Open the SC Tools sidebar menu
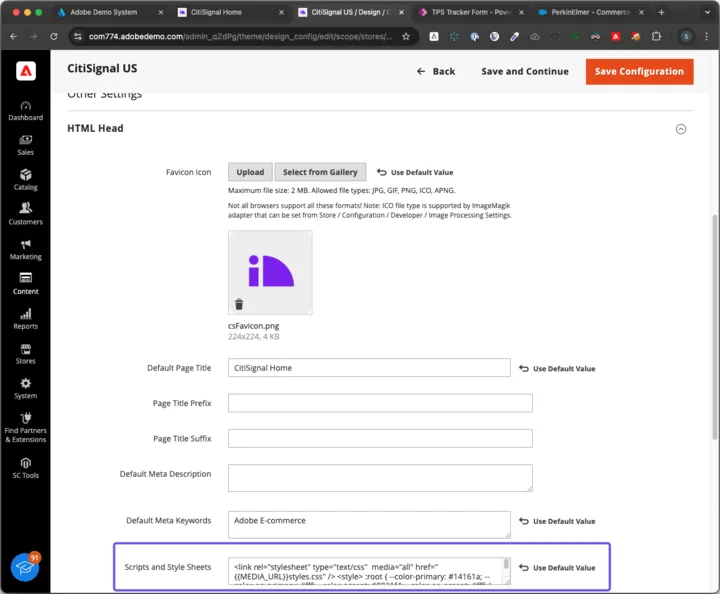720x594 pixels. tap(26, 468)
